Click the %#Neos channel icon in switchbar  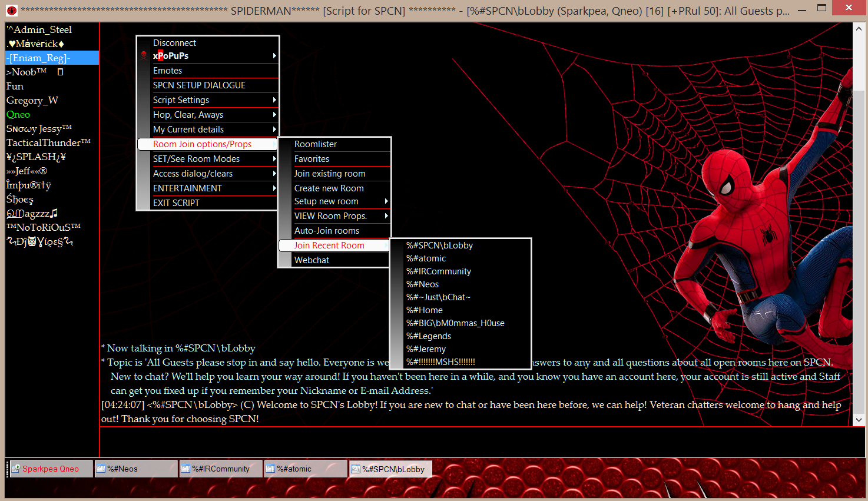[101, 469]
